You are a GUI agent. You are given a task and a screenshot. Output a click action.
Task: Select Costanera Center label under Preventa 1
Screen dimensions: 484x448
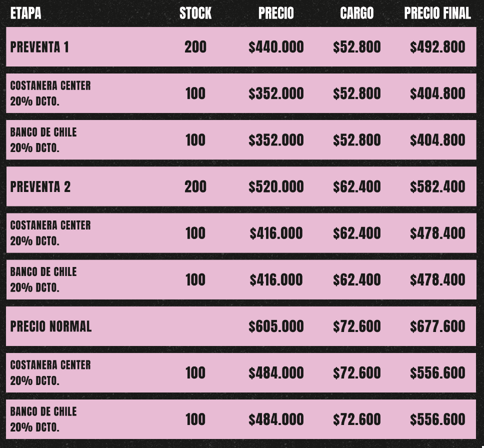point(50,85)
